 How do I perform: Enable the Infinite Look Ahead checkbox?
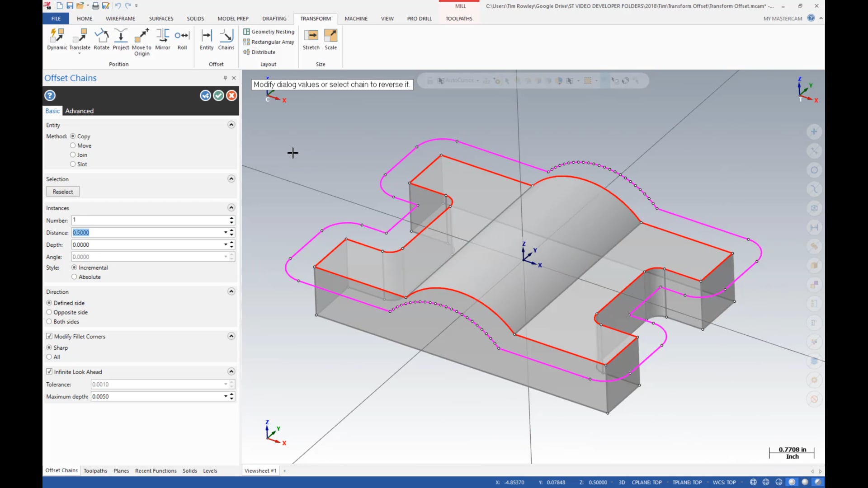click(49, 371)
